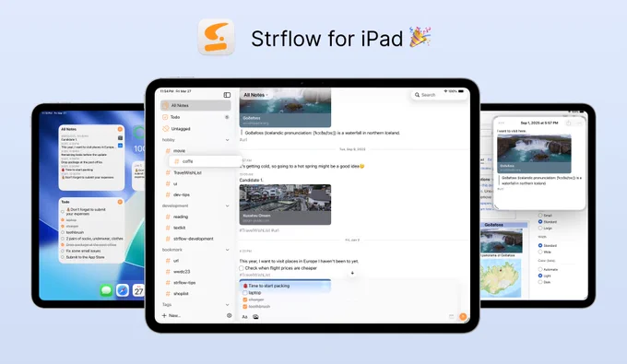Viewport: 627px width, 364px height.
Task: Uncheck the charger item in editor
Action: pos(245,299)
